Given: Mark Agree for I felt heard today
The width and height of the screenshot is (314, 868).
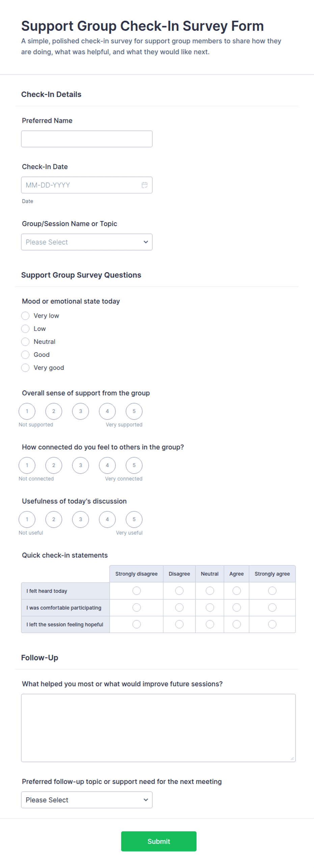Looking at the screenshot, I should coord(237,591).
